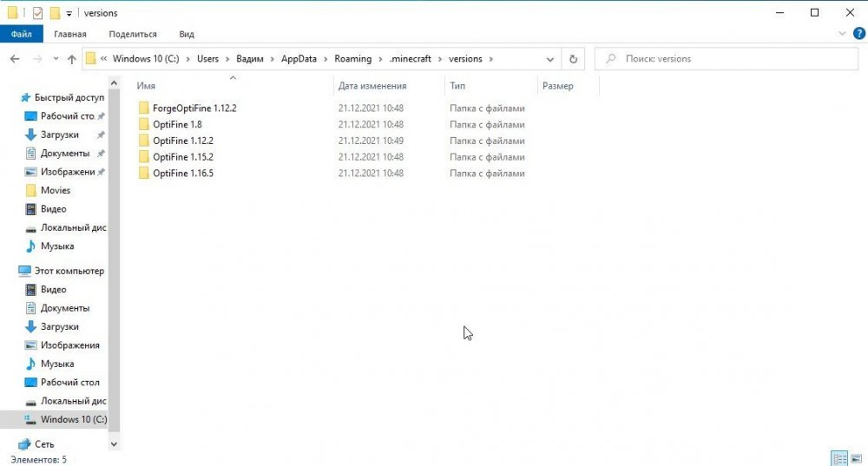This screenshot has height=466, width=868.
Task: Open Сеть in navigation pane
Action: (x=43, y=444)
